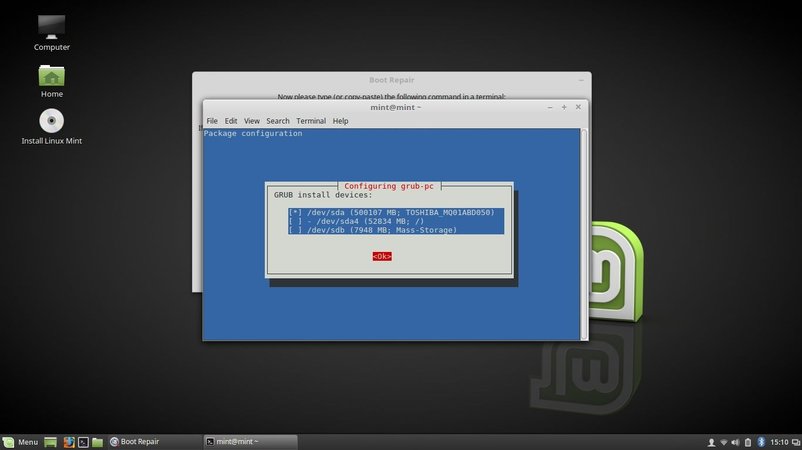
Task: Open the Computer desktop icon
Action: click(51, 28)
